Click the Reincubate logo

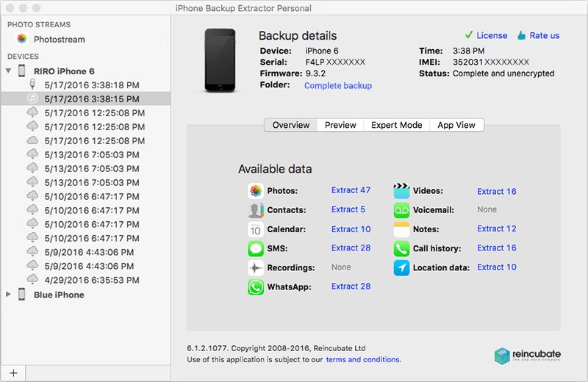click(527, 356)
